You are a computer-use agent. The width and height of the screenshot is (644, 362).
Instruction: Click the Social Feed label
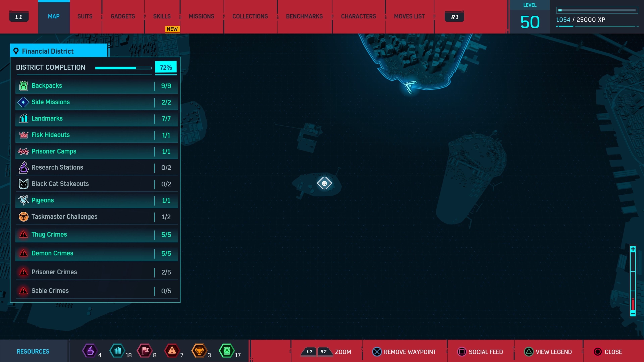point(486,352)
